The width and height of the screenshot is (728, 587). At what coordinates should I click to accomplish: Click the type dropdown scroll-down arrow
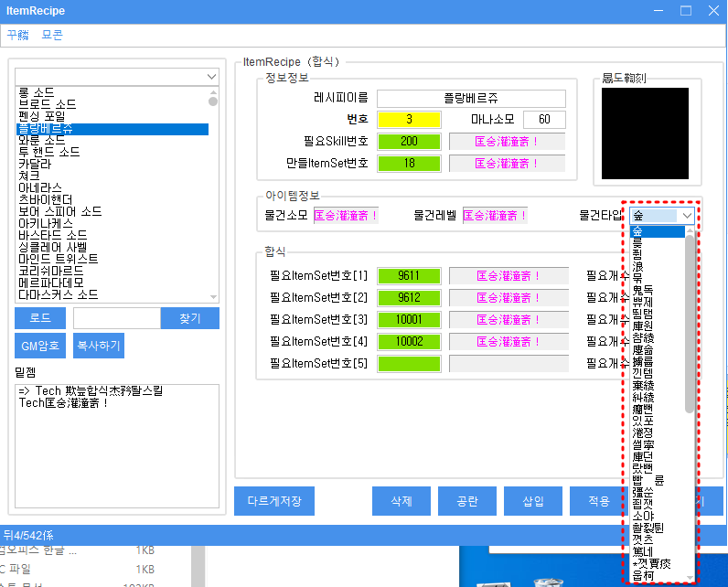click(690, 577)
